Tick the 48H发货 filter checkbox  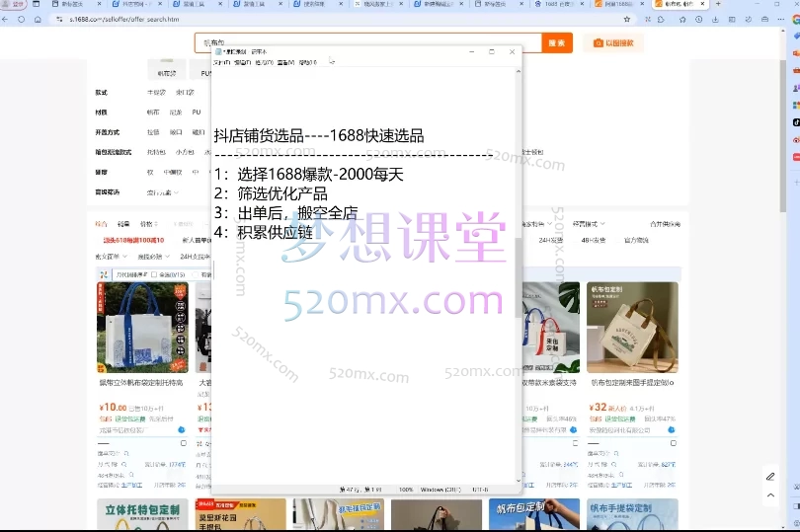(x=577, y=240)
